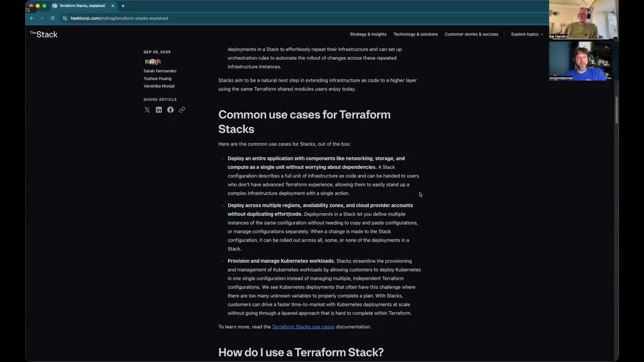Screen dimensions: 644x362
Task: Open Strategy & insights menu item
Action: coord(368,34)
